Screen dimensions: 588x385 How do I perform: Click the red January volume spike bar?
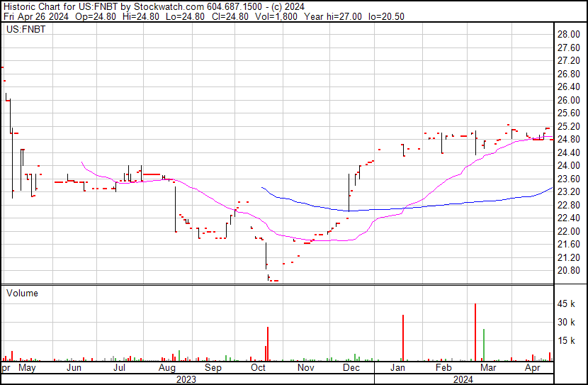click(403, 337)
